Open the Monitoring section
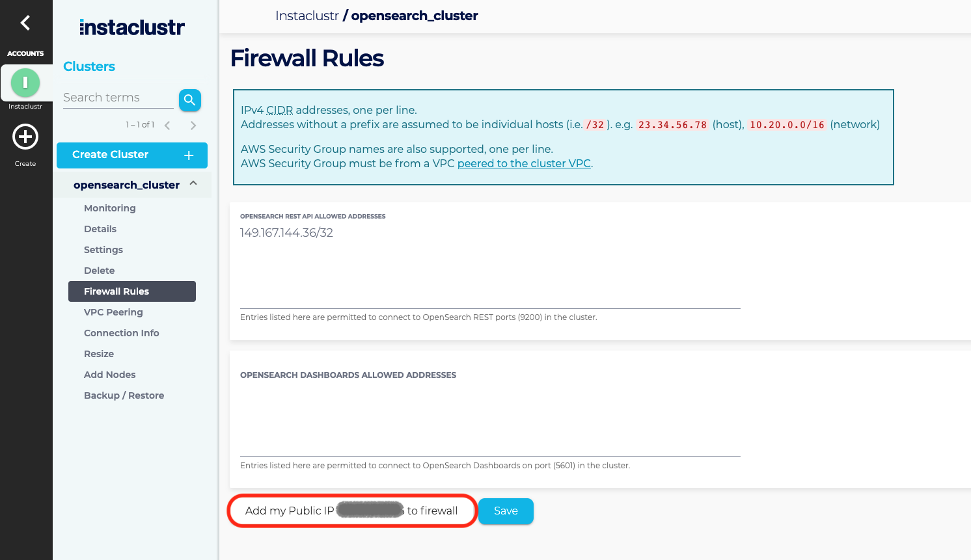Image resolution: width=971 pixels, height=560 pixels. click(110, 208)
